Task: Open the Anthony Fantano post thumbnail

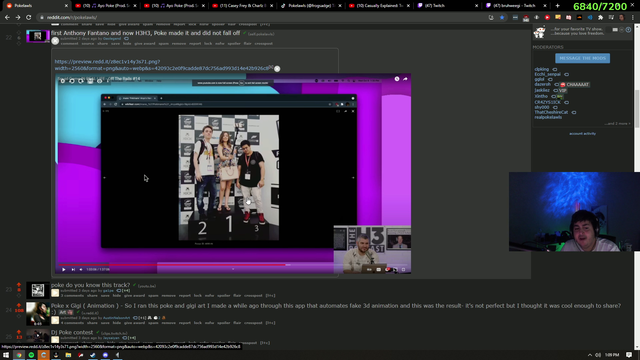Action: [x=38, y=36]
